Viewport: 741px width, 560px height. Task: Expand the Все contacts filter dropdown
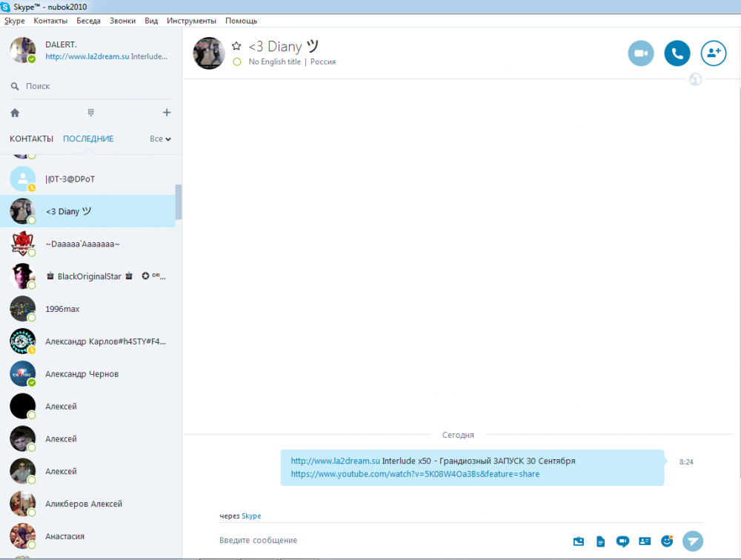160,139
